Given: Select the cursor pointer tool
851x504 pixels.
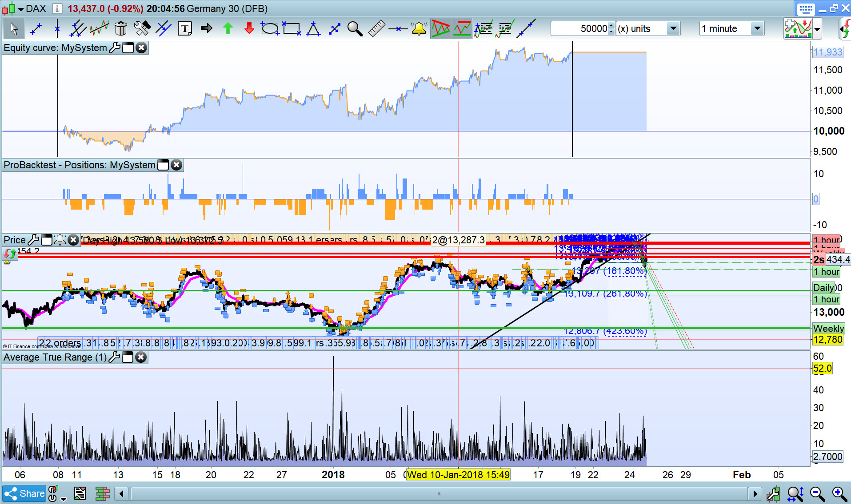Looking at the screenshot, I should click(x=14, y=29).
